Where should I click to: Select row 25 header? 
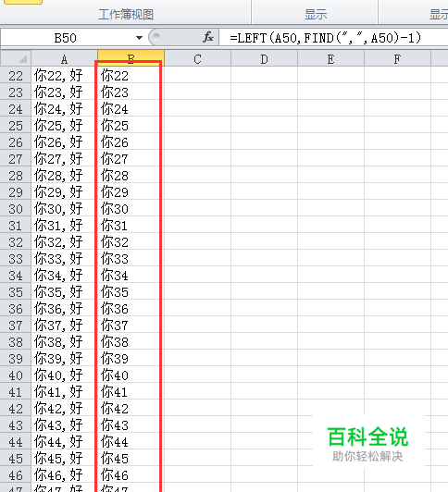(x=16, y=125)
